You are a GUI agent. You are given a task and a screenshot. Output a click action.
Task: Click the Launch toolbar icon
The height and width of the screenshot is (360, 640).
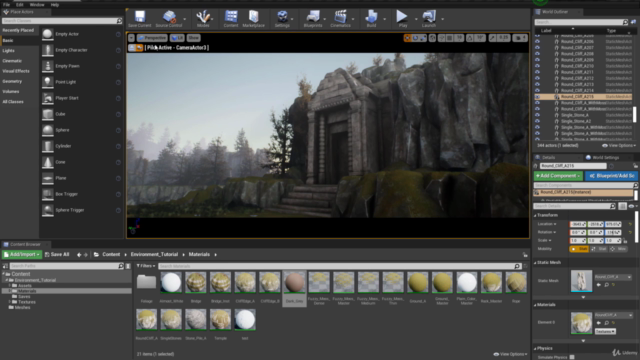click(429, 19)
